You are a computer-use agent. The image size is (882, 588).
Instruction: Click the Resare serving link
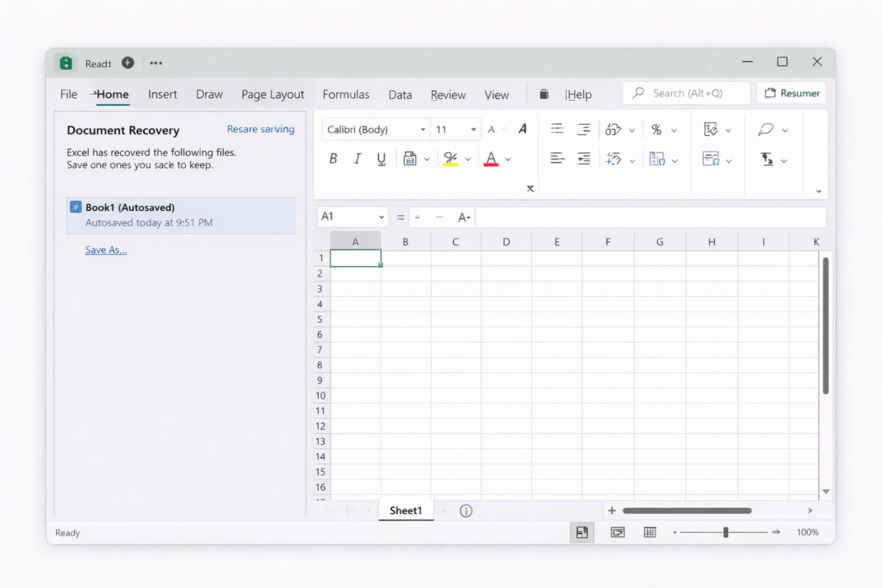click(260, 129)
